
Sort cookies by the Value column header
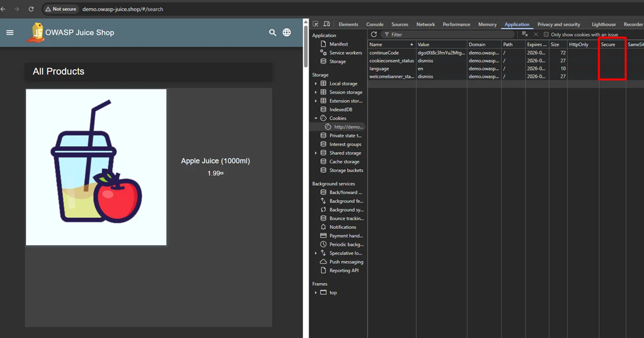[x=442, y=44]
